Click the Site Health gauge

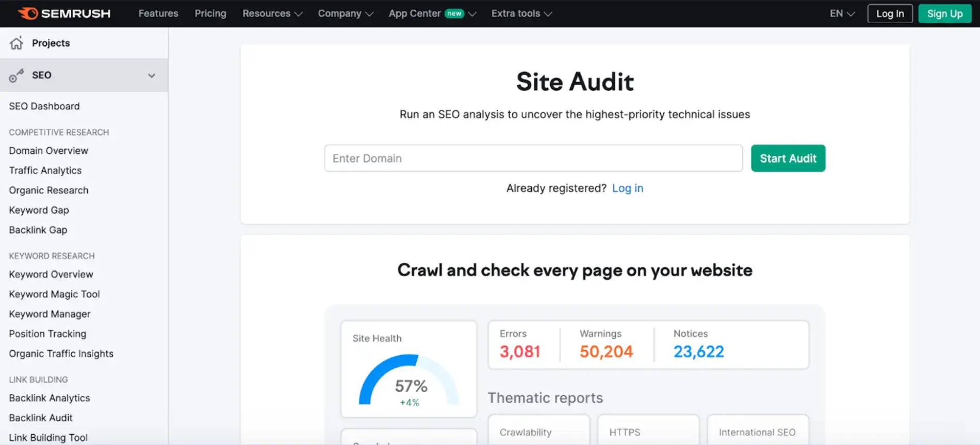point(409,379)
